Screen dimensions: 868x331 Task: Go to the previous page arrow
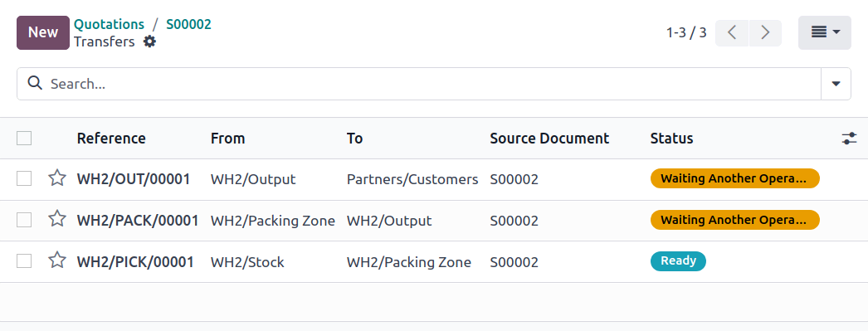click(732, 32)
